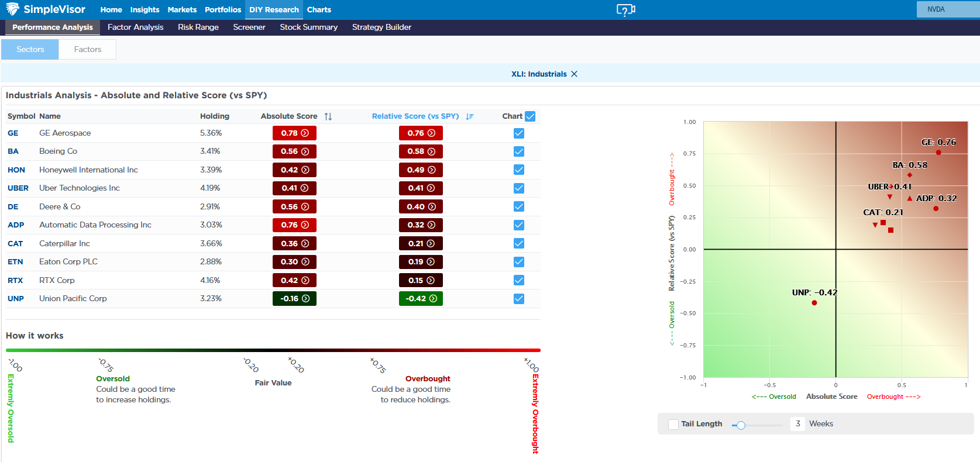Open RTX absolute score 0.42 arrow

[x=305, y=281]
